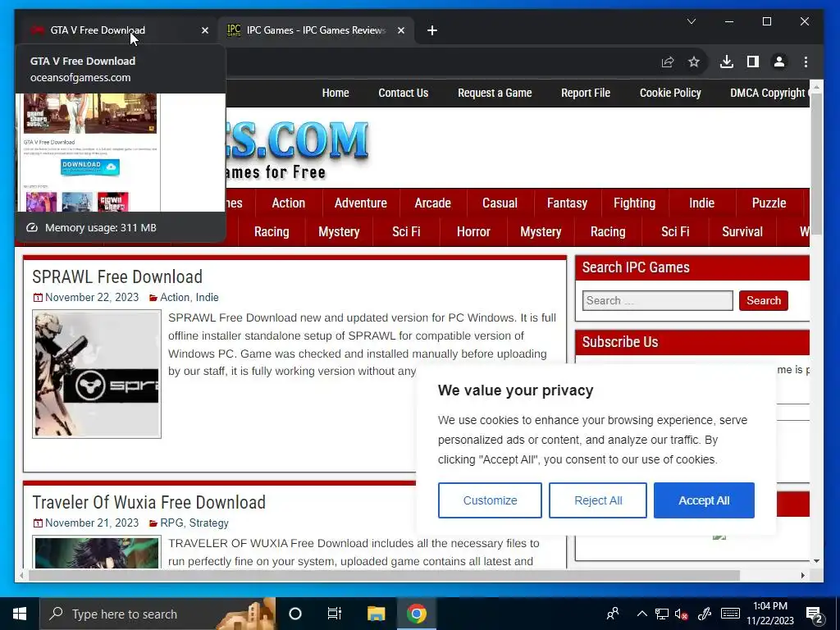This screenshot has width=840, height=630.
Task: Open the Chrome downloads icon
Action: [727, 62]
